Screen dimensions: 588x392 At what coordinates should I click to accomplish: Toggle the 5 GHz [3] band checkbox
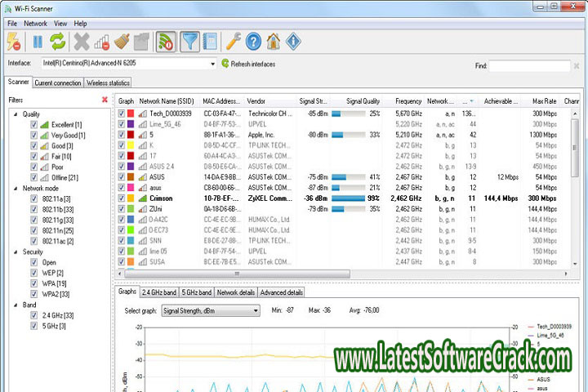coord(33,326)
